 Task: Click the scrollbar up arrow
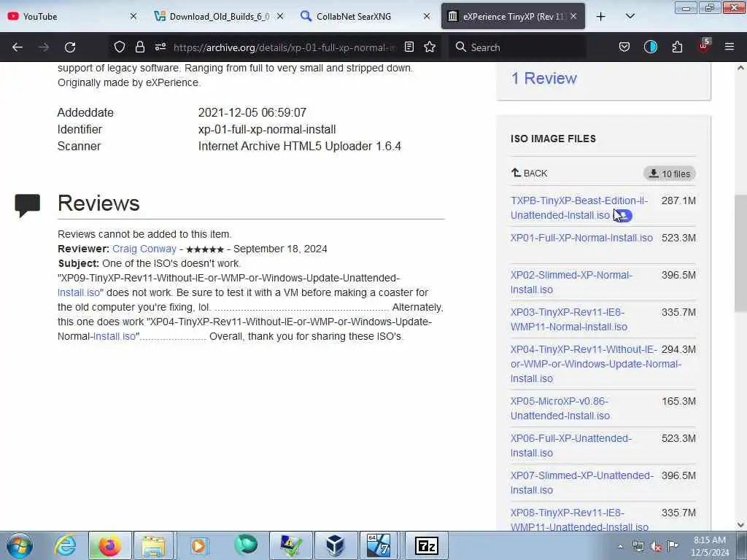coord(740,68)
